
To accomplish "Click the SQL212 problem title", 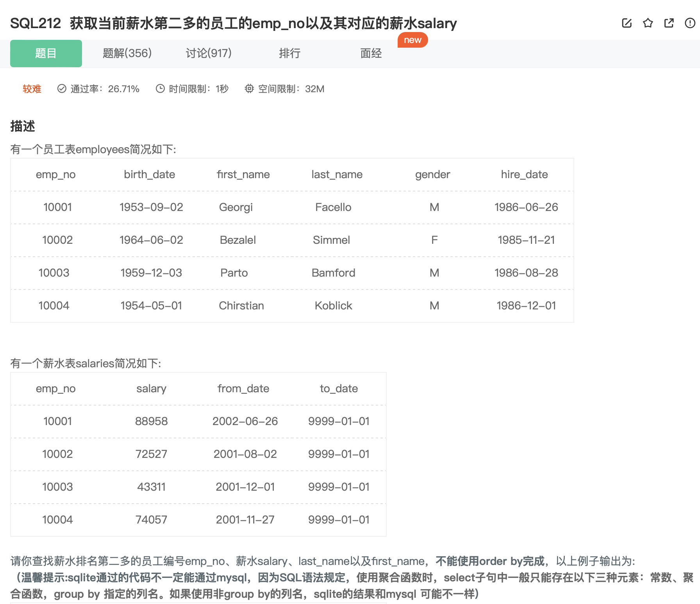I will 233,23.
